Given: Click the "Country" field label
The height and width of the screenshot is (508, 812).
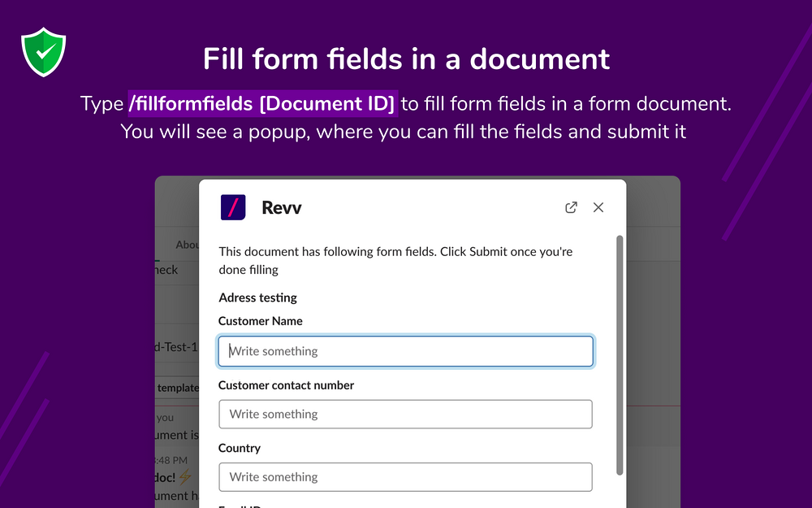Looking at the screenshot, I should click(240, 448).
